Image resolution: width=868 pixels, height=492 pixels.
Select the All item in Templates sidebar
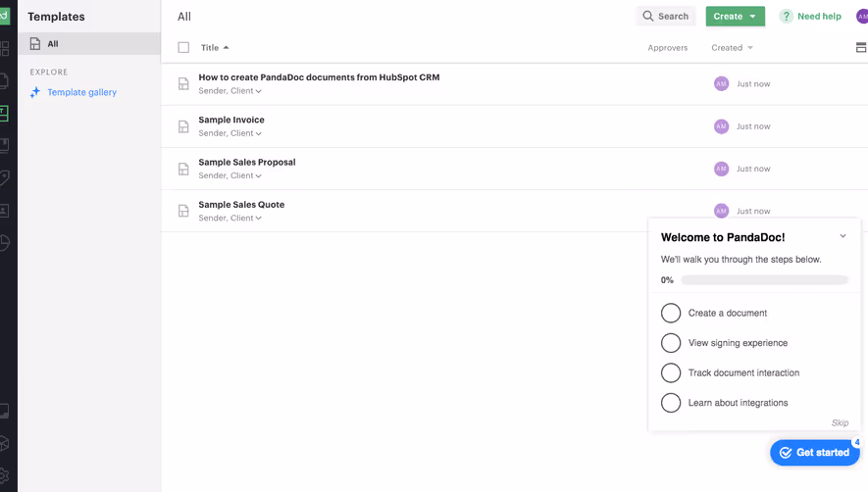[89, 44]
